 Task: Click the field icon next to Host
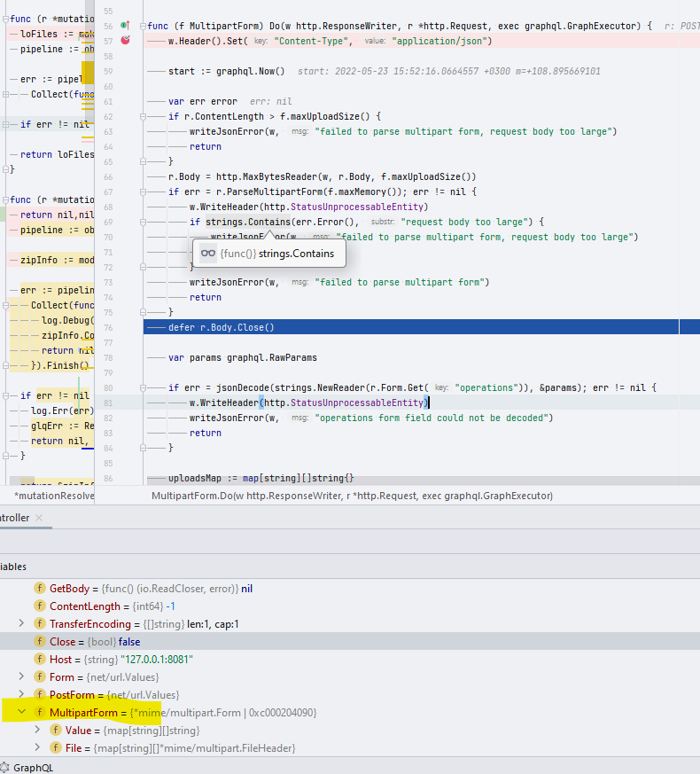[40, 660]
